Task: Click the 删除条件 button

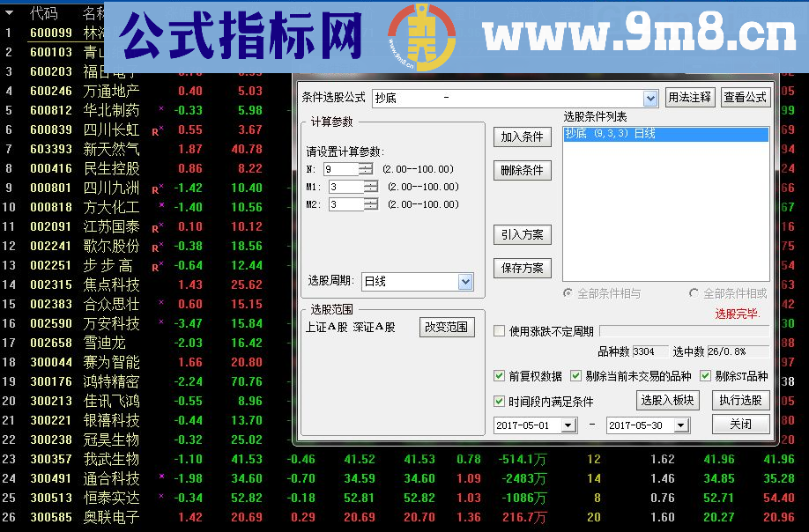Action: [522, 171]
